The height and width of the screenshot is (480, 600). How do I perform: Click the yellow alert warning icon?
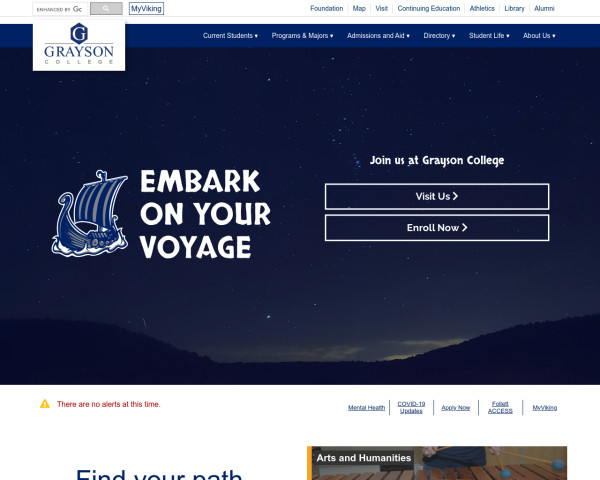tap(45, 404)
